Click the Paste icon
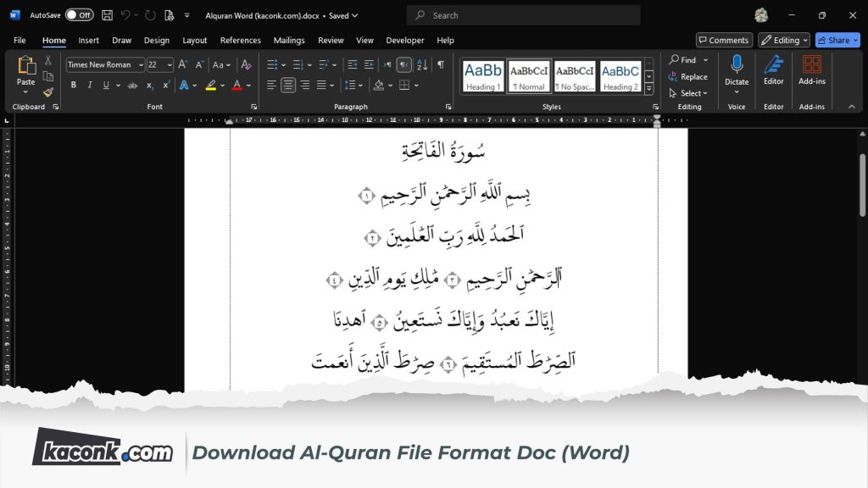 25,65
